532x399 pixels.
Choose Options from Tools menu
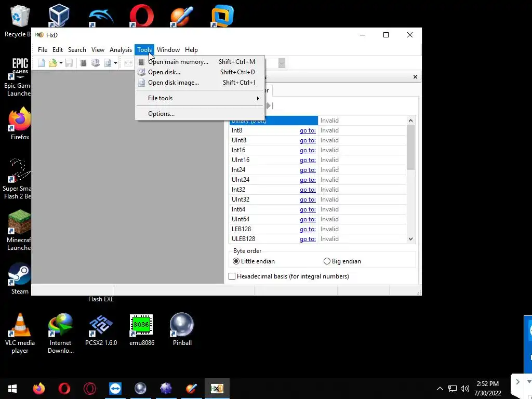pos(199,114)
